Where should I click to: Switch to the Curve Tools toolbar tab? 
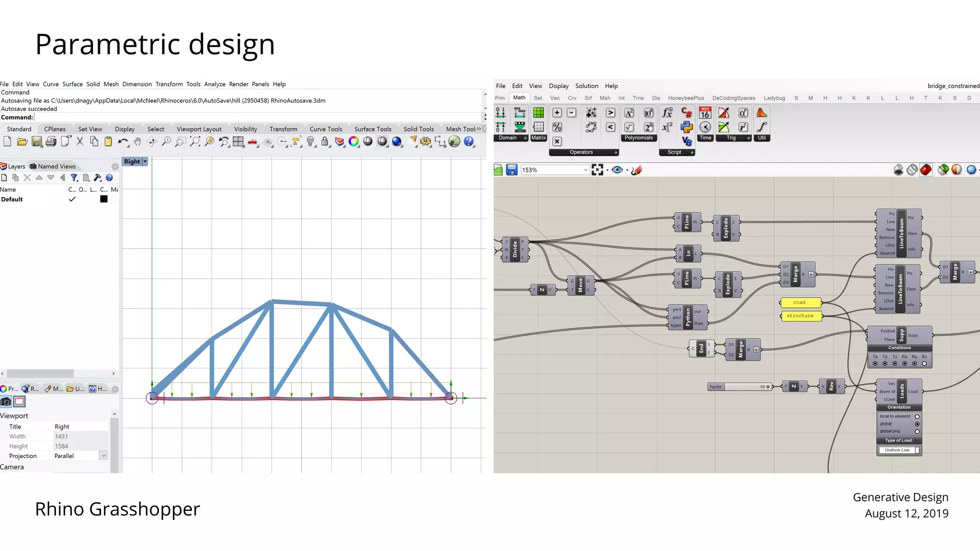(x=326, y=129)
